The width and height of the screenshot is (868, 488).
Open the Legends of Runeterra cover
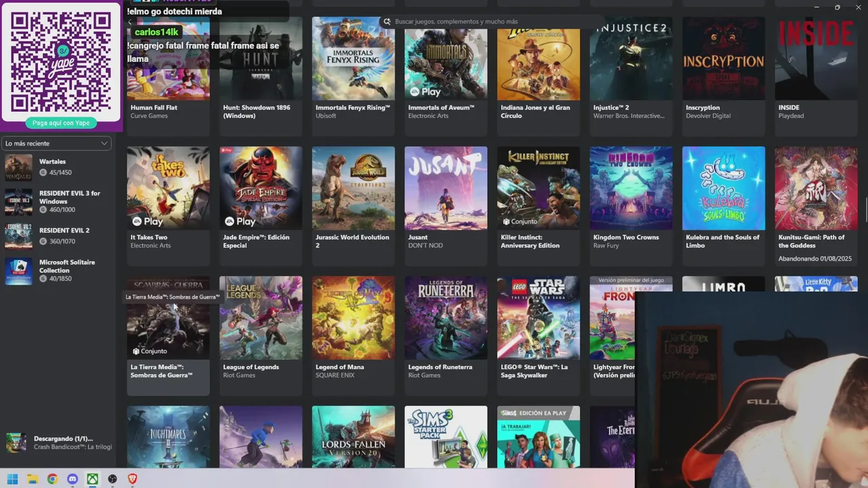point(446,318)
